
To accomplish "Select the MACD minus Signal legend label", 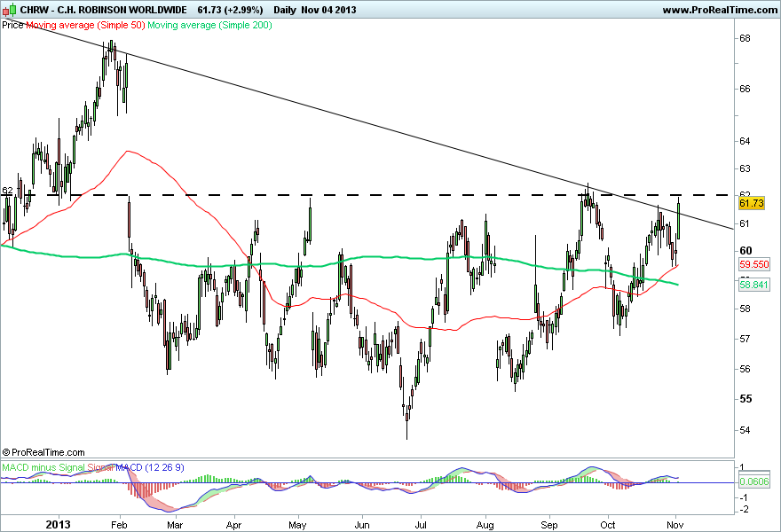I will [x=43, y=467].
